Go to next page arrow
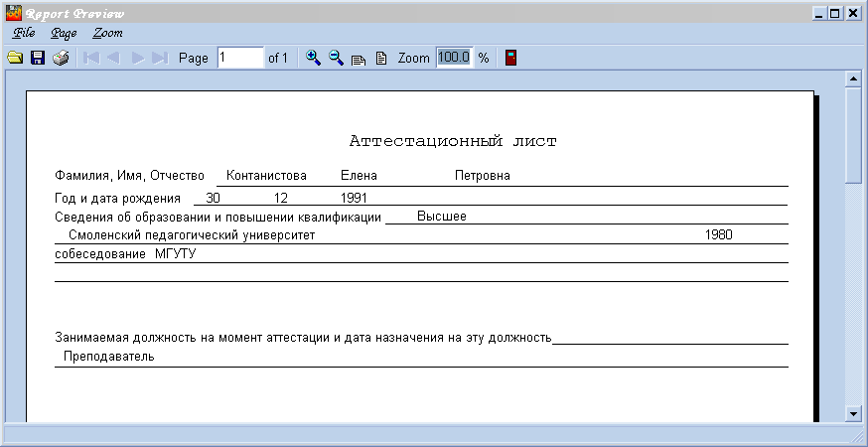 (x=138, y=58)
